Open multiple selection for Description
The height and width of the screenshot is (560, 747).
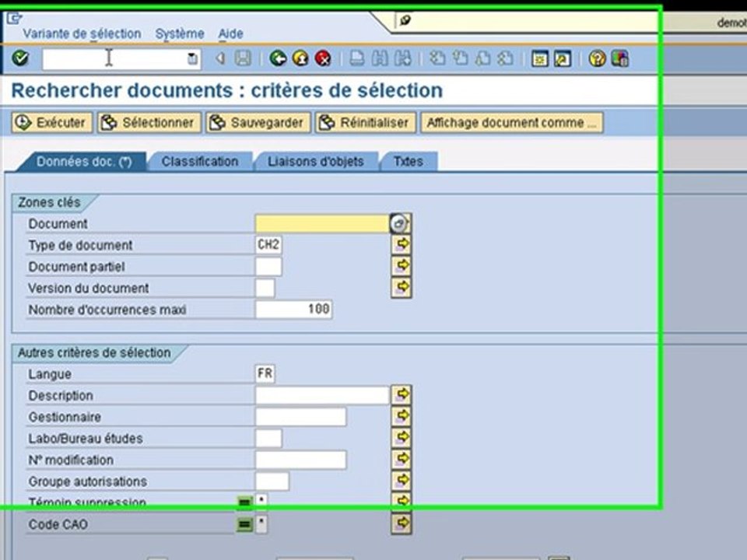click(402, 394)
